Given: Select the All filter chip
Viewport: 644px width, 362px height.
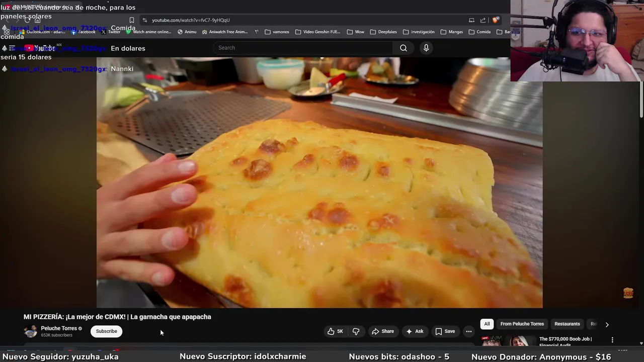Looking at the screenshot, I should pyautogui.click(x=487, y=324).
